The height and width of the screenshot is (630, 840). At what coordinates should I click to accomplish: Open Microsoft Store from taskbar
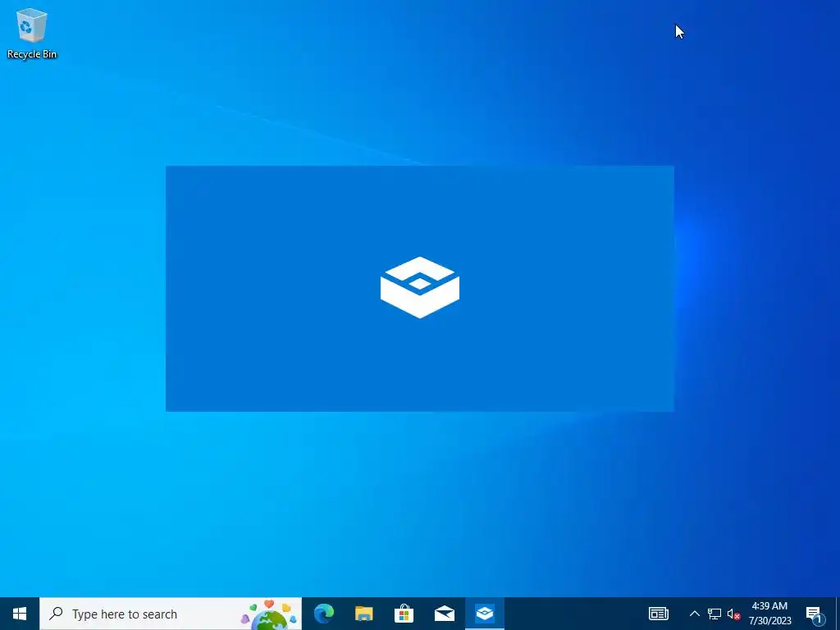click(404, 614)
